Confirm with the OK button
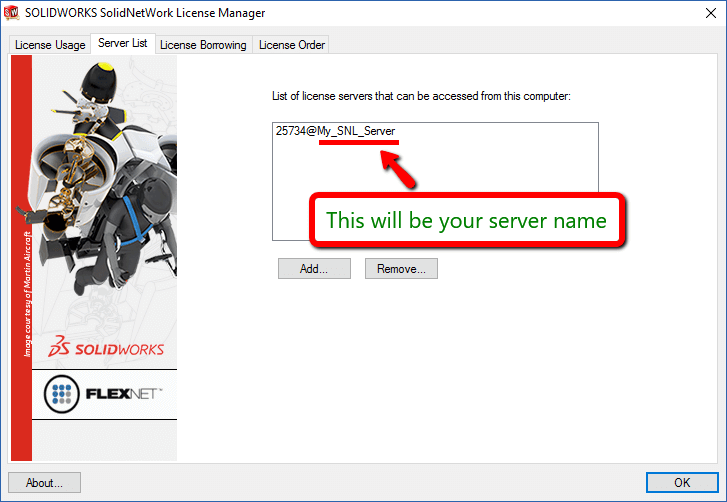Viewport: 727px width, 502px height. (x=682, y=483)
